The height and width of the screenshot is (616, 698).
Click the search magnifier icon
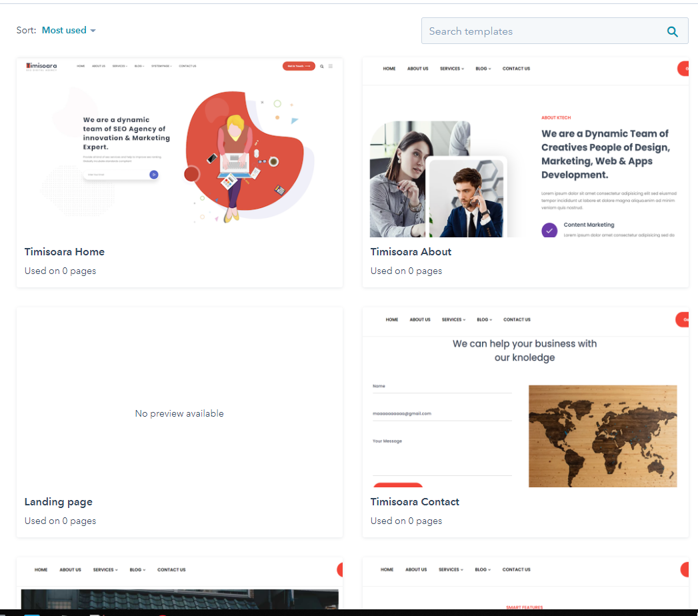point(673,31)
